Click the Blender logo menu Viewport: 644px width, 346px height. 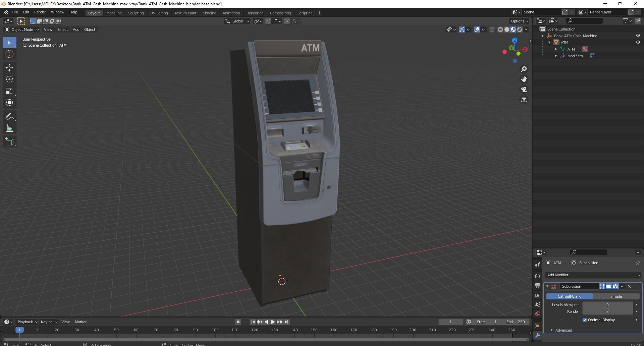pos(6,12)
